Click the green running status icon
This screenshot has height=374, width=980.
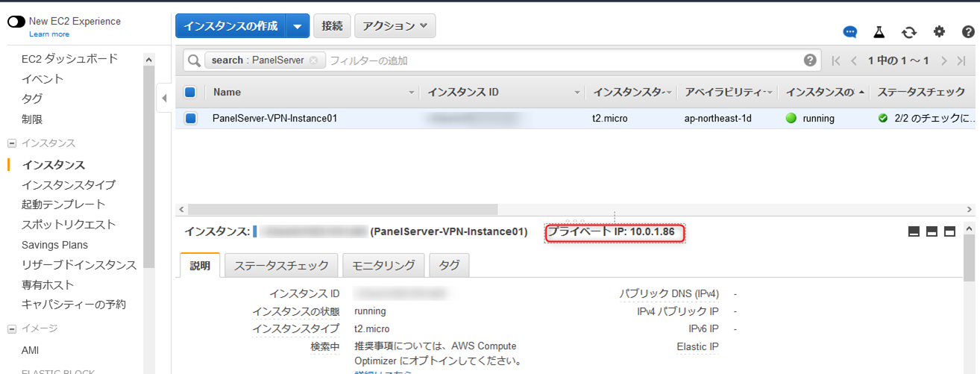[791, 118]
